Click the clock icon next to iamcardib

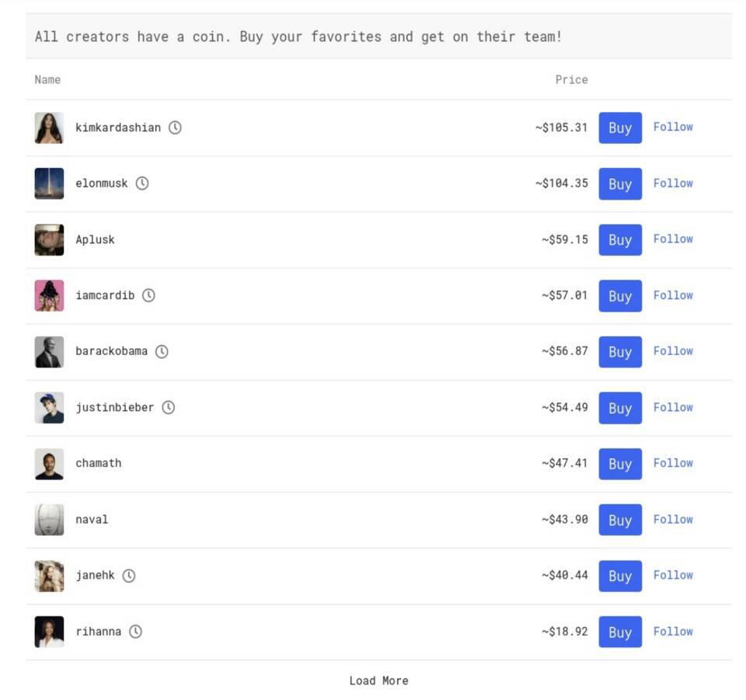[148, 295]
